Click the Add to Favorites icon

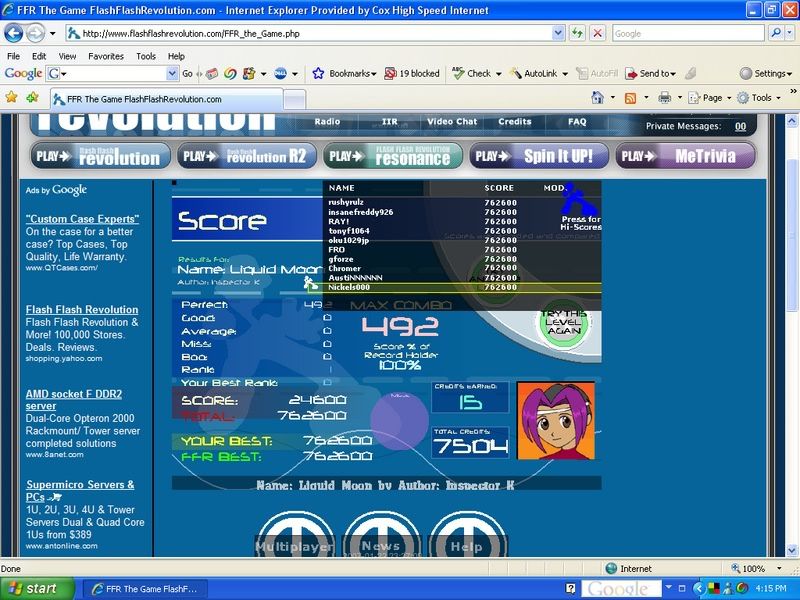pos(33,98)
